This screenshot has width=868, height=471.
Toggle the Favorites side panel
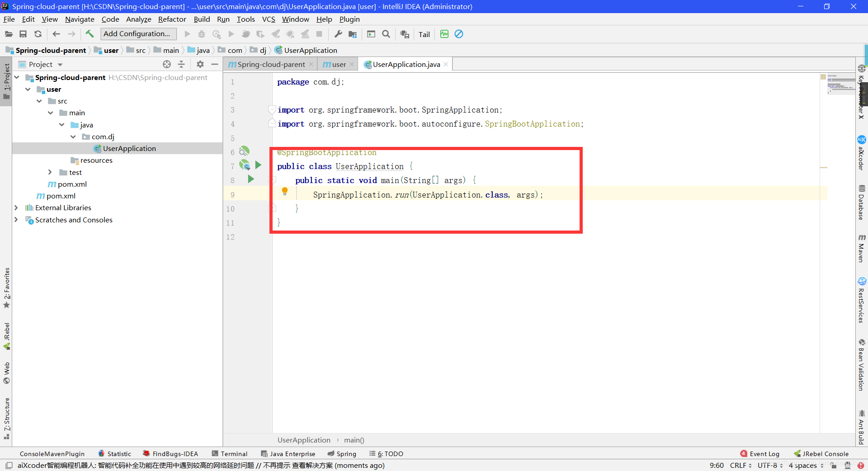6,288
